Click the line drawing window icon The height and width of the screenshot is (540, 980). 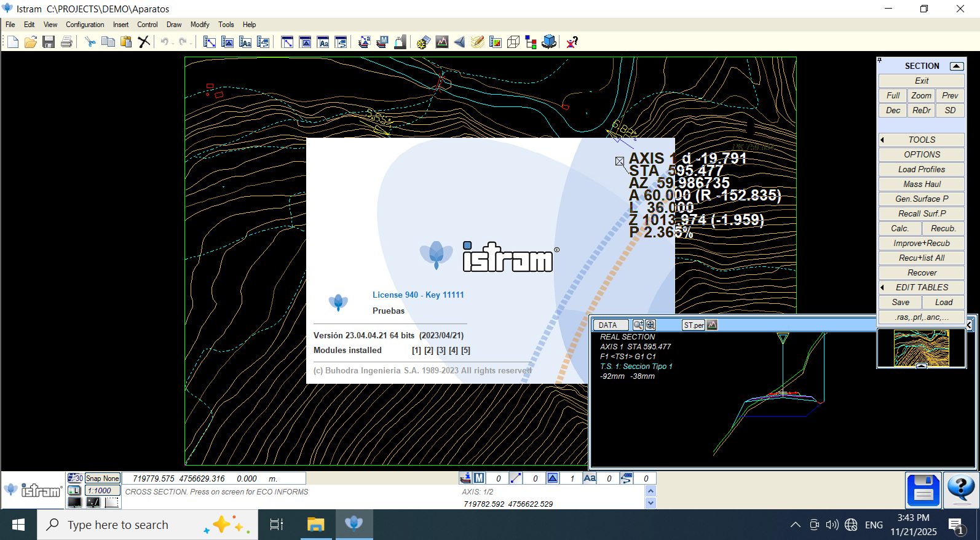(210, 42)
